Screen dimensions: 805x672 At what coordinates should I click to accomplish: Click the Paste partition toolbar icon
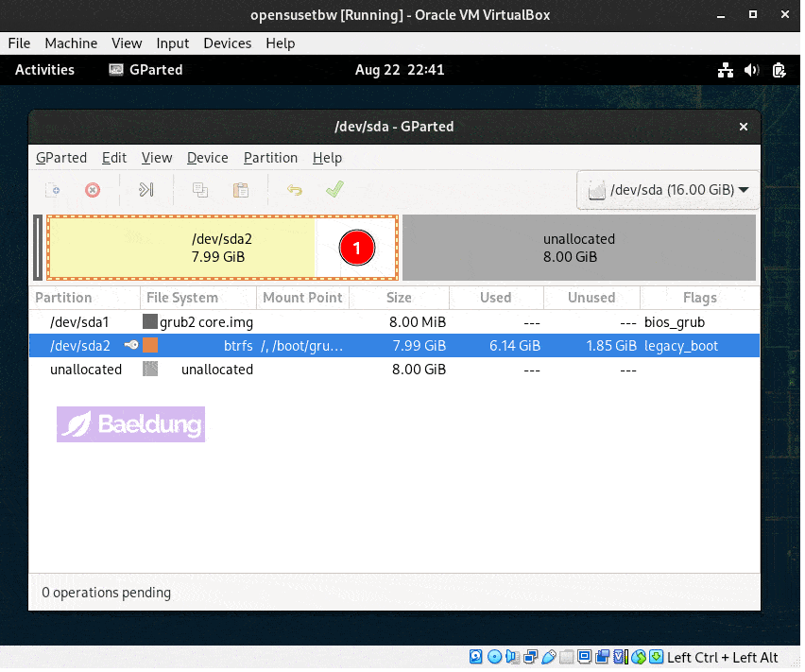click(x=241, y=190)
